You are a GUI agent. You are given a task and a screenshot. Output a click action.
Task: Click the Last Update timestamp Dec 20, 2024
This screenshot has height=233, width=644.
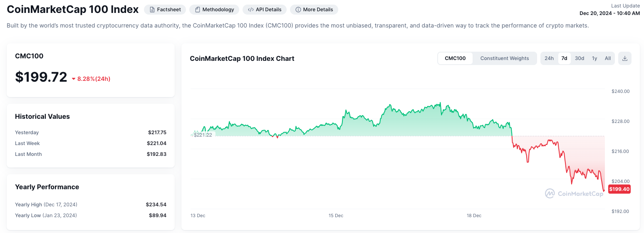[609, 13]
